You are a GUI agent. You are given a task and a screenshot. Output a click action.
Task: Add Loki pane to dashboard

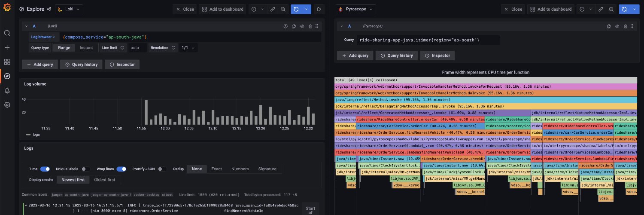click(223, 9)
